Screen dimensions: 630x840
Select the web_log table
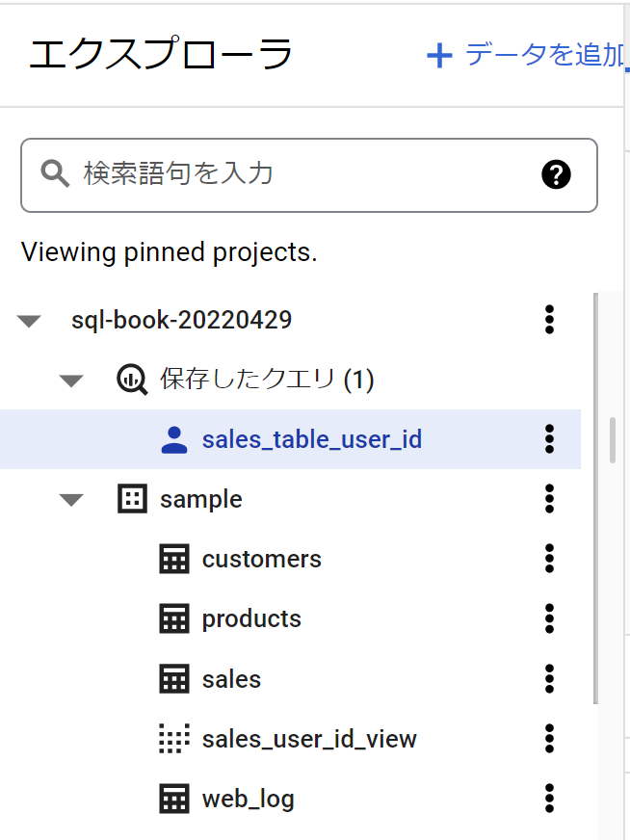tap(248, 800)
